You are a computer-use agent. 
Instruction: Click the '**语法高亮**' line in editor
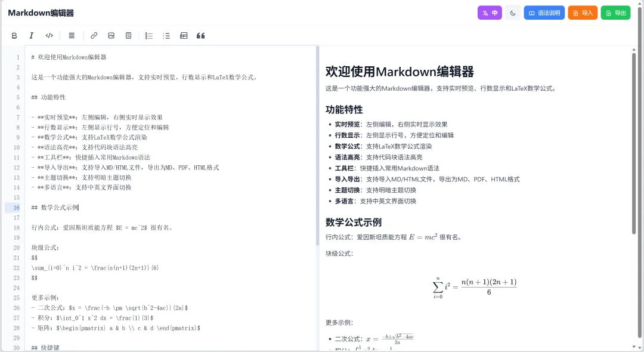pyautogui.click(x=85, y=147)
